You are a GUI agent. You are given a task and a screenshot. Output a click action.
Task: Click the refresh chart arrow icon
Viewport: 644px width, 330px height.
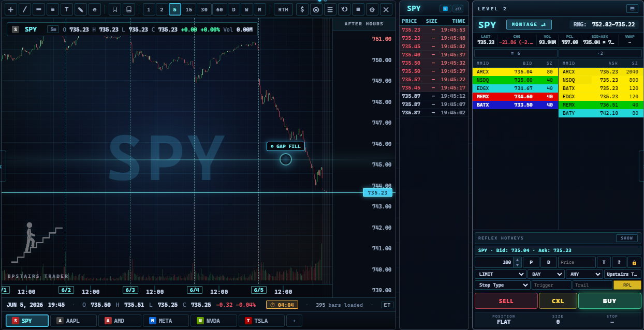[x=344, y=9]
